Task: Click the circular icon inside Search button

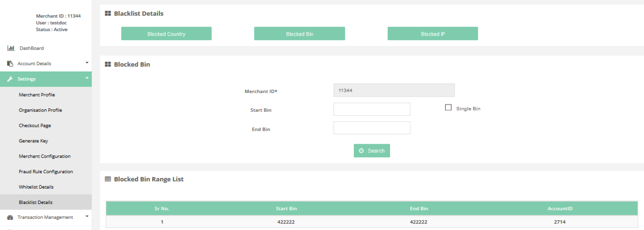Action: tap(361, 151)
